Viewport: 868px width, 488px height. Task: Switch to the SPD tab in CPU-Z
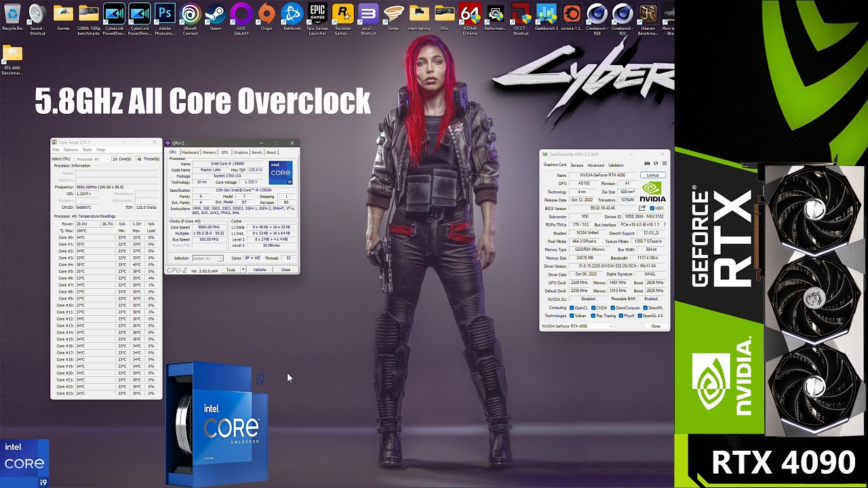(x=224, y=152)
